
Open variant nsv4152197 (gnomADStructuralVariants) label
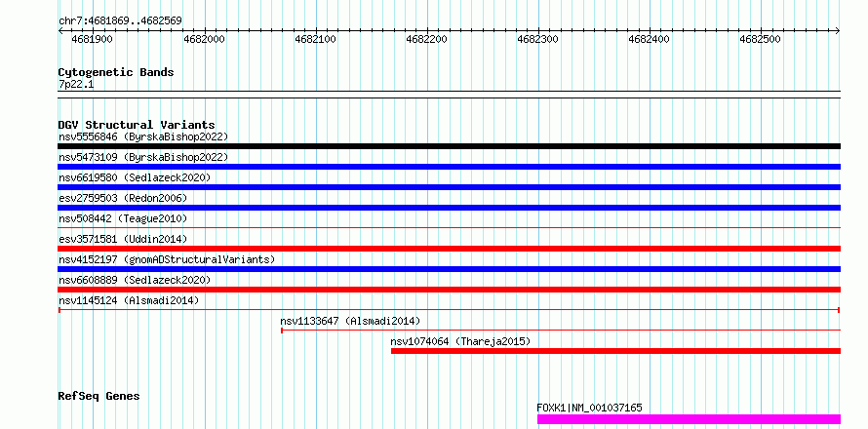167,259
